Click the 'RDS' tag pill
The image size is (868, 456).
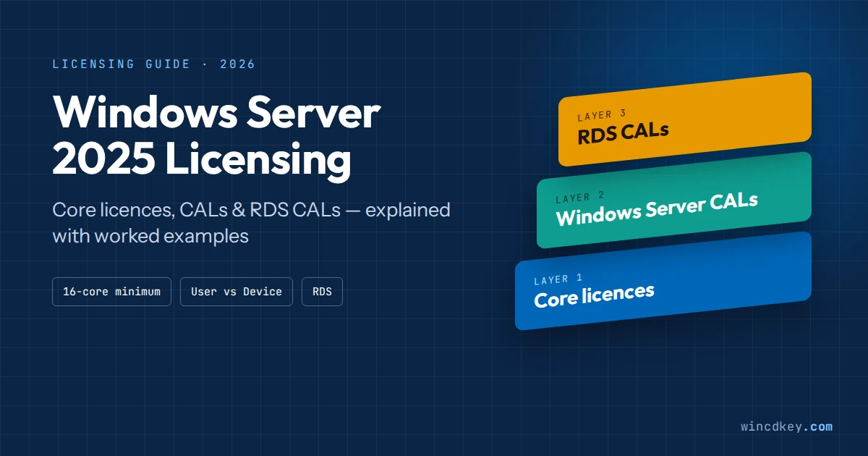(x=322, y=292)
